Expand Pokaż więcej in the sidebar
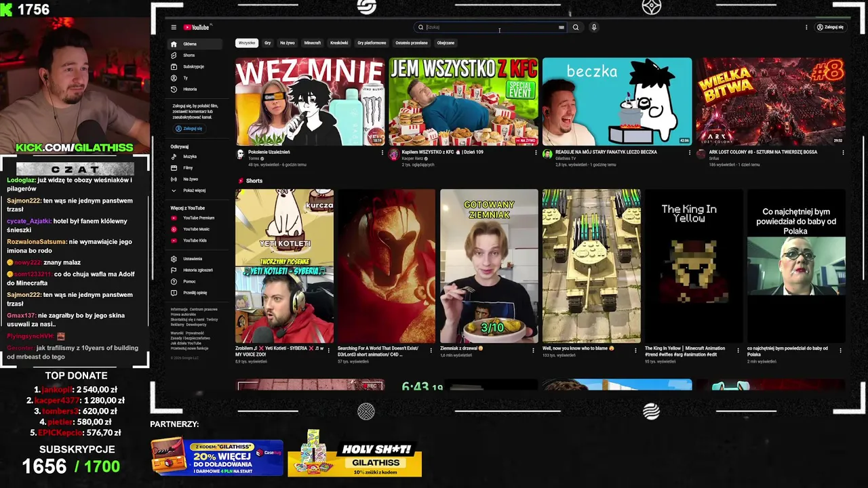Viewport: 868px width, 488px height. (x=195, y=190)
